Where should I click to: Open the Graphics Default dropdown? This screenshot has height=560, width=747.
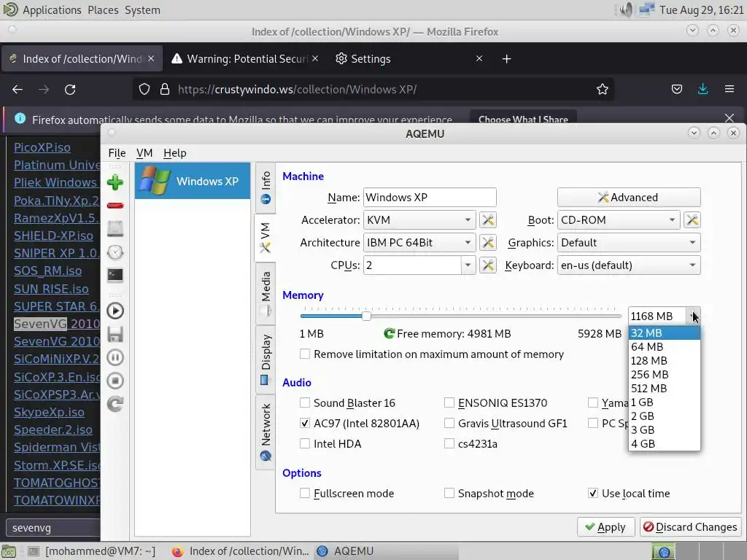[x=629, y=242]
